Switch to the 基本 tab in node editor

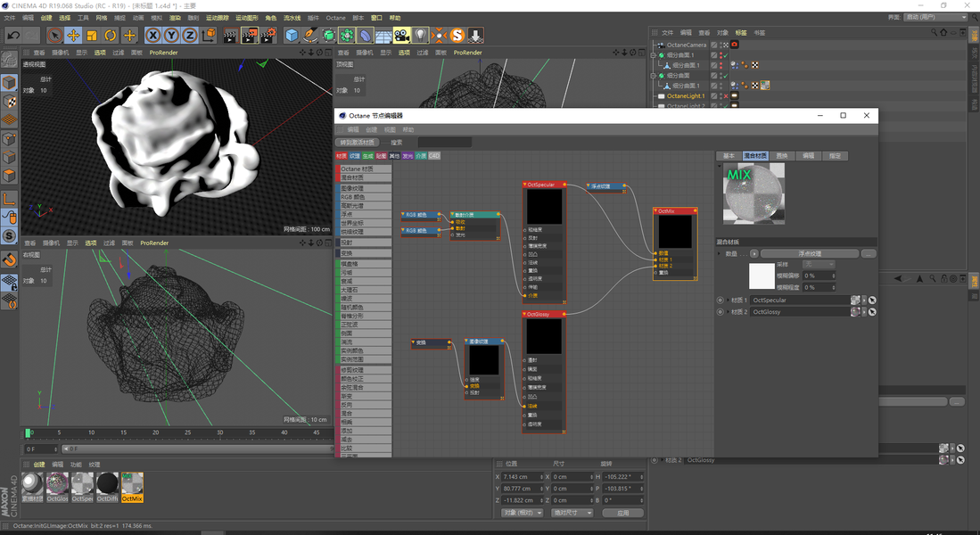[x=729, y=156]
